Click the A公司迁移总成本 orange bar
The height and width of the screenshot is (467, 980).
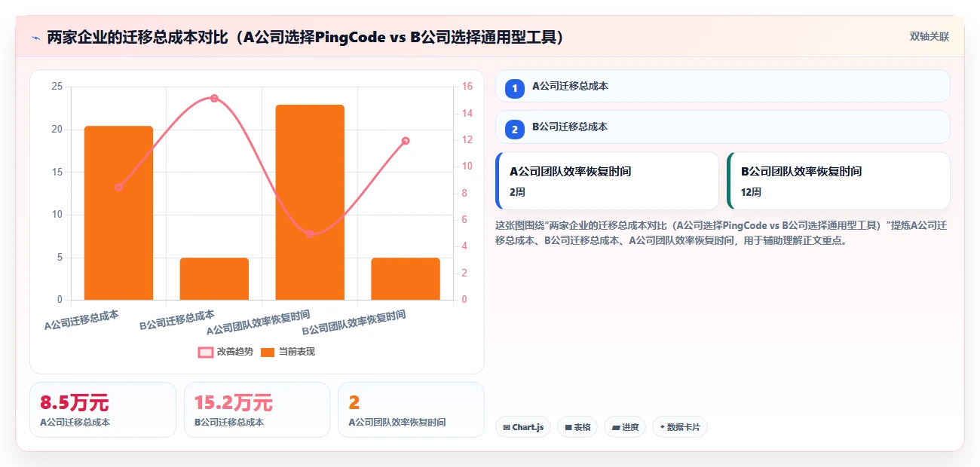pyautogui.click(x=118, y=213)
